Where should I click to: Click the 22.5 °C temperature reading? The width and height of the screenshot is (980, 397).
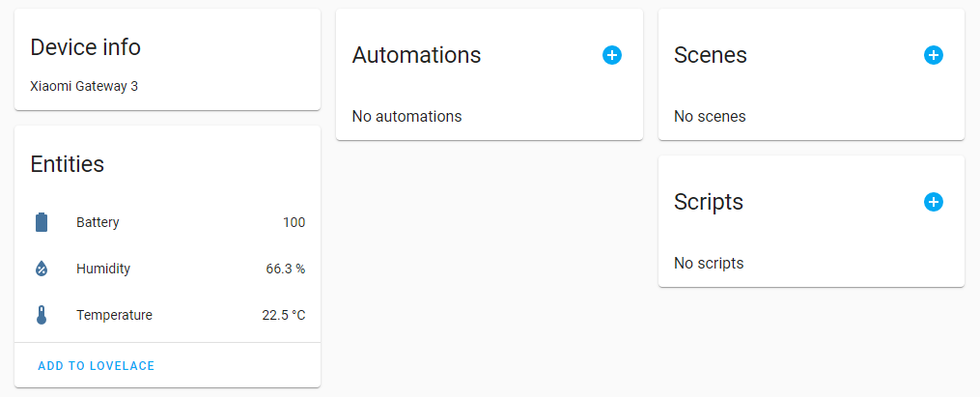(x=283, y=315)
